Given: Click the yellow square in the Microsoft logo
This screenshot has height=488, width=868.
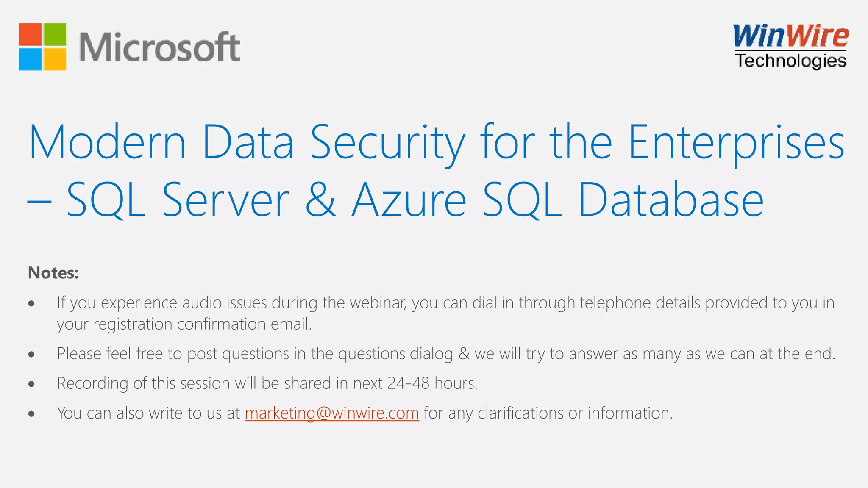Looking at the screenshot, I should [x=55, y=59].
